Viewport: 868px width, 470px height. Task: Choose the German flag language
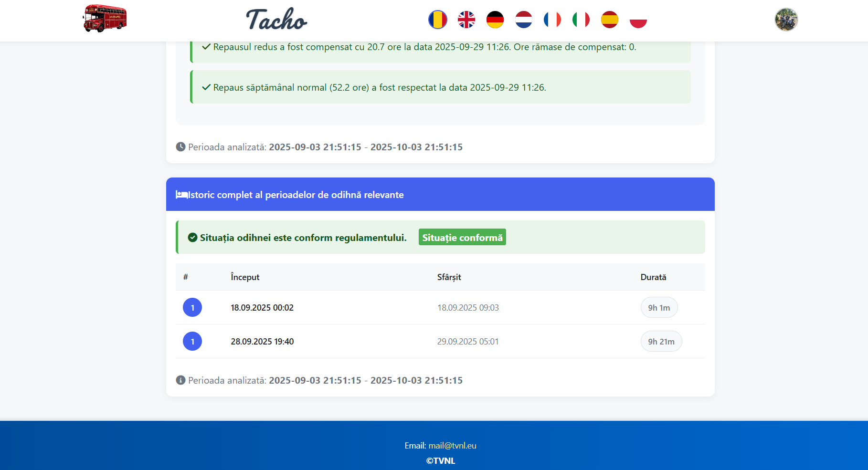click(x=495, y=20)
